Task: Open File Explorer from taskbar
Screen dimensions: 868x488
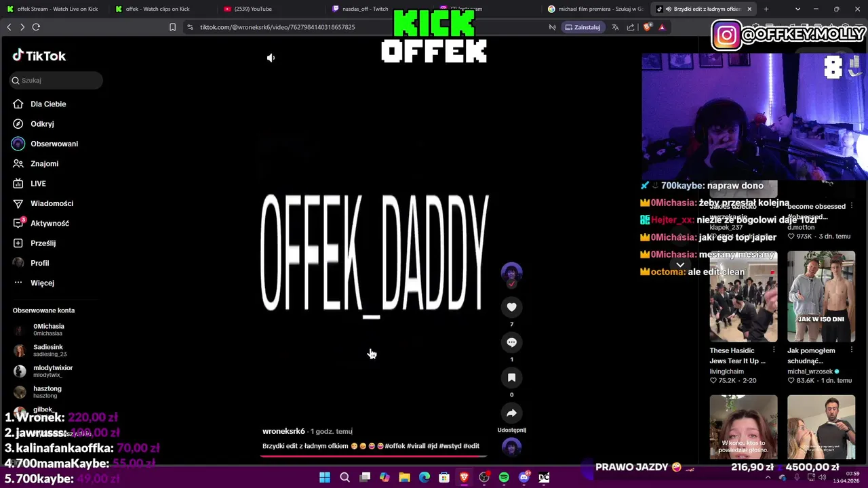Action: (x=404, y=477)
